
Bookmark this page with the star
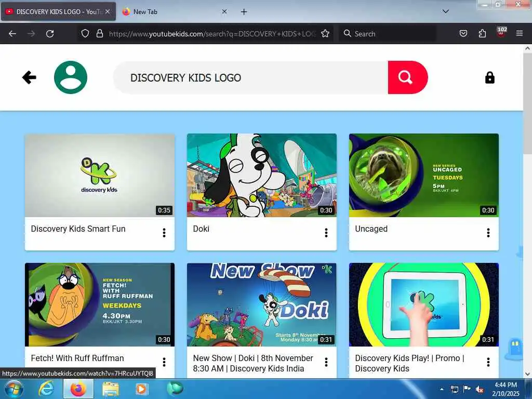pos(325,33)
